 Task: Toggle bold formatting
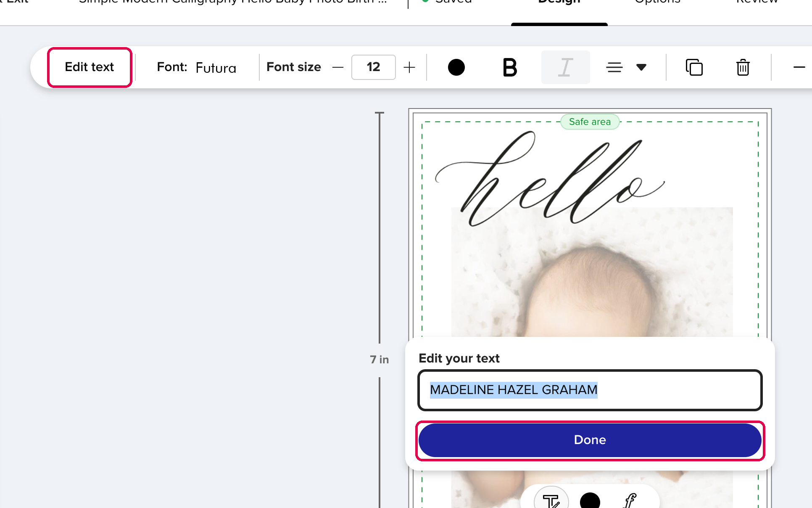510,67
